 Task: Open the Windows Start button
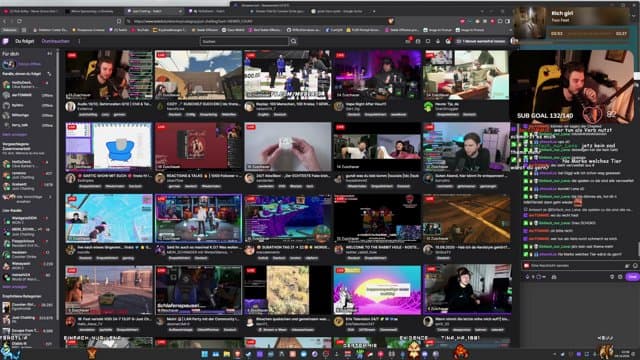204,354
